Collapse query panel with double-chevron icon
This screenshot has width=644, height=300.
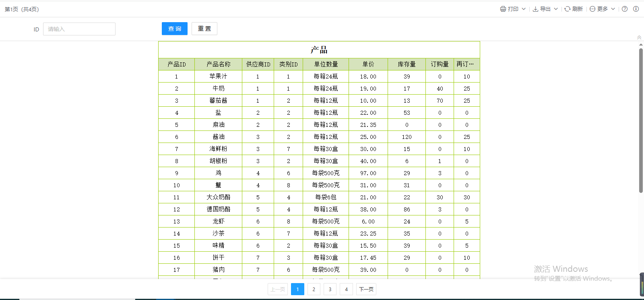pos(639,37)
